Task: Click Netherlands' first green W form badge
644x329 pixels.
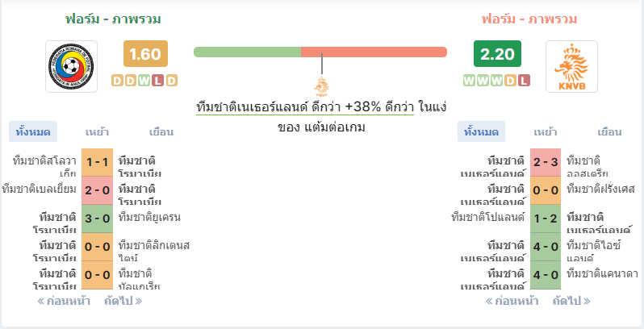Action: [470, 81]
